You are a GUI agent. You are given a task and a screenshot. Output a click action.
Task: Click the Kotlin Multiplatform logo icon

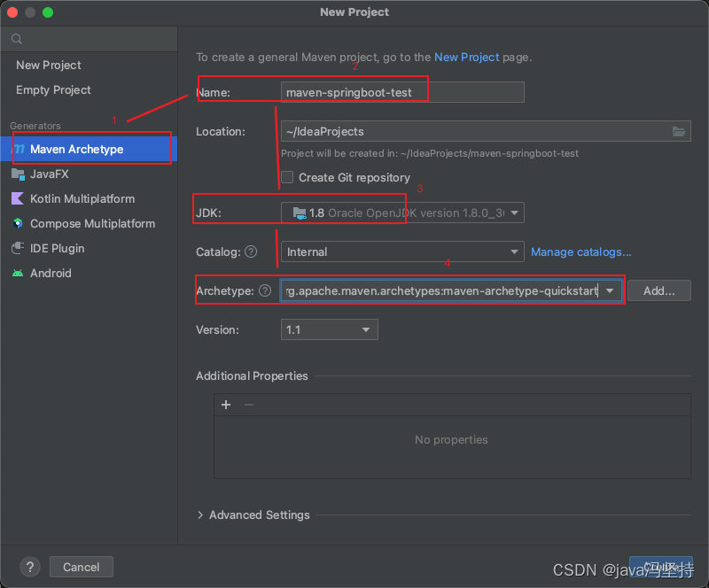[18, 198]
